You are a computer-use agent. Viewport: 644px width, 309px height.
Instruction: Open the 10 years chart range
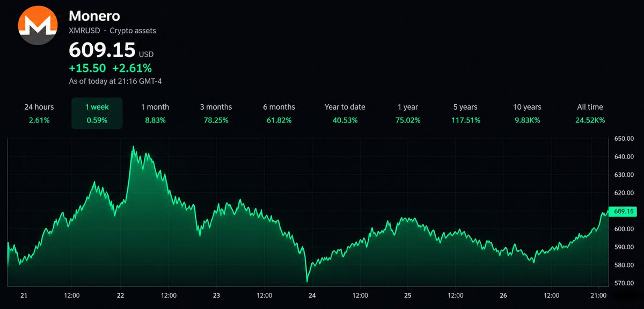[x=526, y=113]
